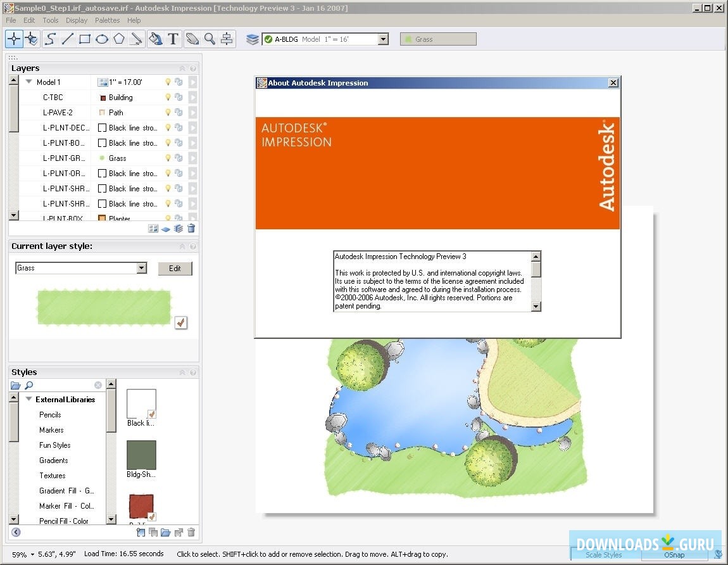Toggle the L-PAVE-2 layer lightbulb visibility

click(x=168, y=113)
